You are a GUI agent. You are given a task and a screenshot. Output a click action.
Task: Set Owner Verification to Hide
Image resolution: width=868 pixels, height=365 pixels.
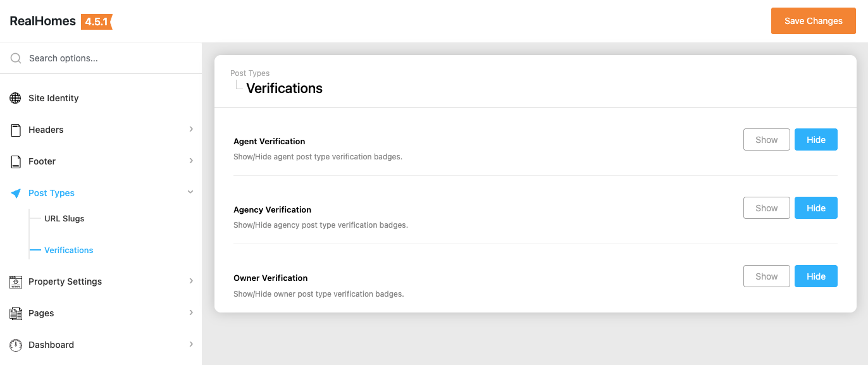(x=815, y=276)
